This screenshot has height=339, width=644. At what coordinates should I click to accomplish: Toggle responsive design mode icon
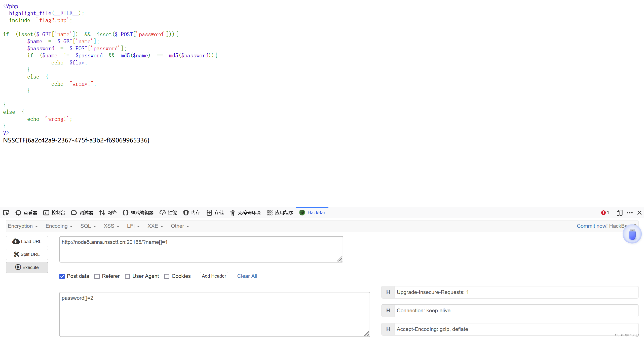point(619,213)
